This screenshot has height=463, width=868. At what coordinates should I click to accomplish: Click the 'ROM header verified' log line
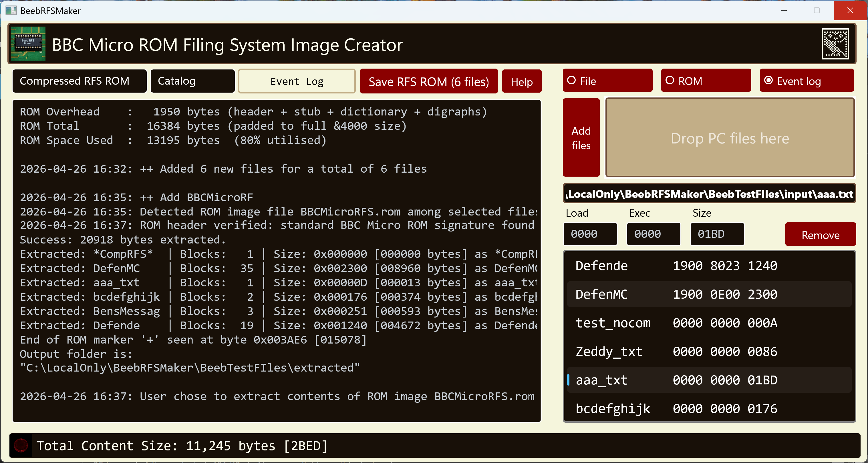click(x=277, y=225)
